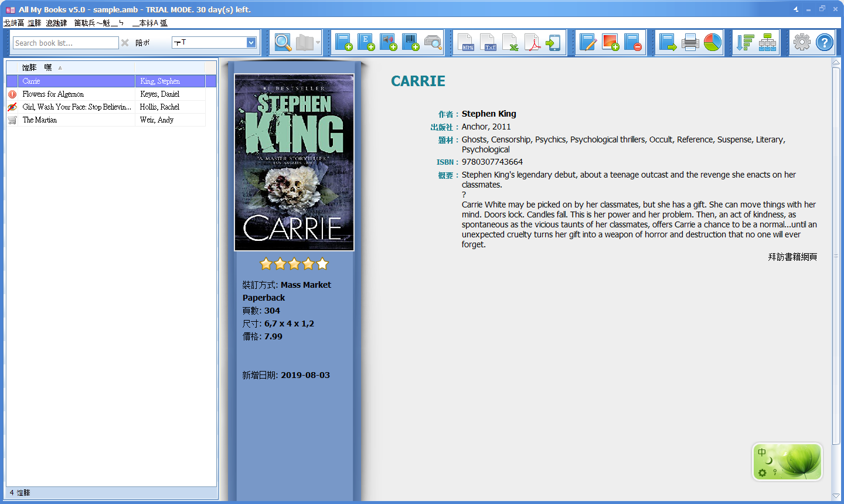Click shopping cart icon beside The Martian
844x504 pixels.
12,120
